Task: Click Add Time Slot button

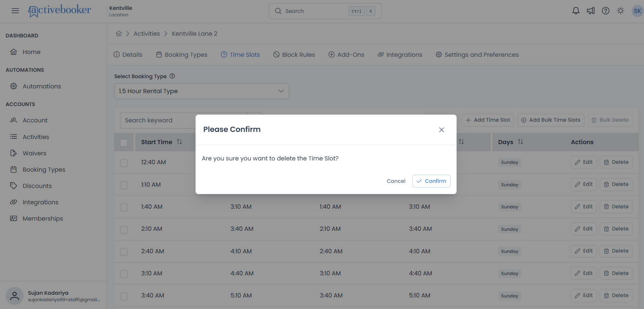Action: [488, 120]
